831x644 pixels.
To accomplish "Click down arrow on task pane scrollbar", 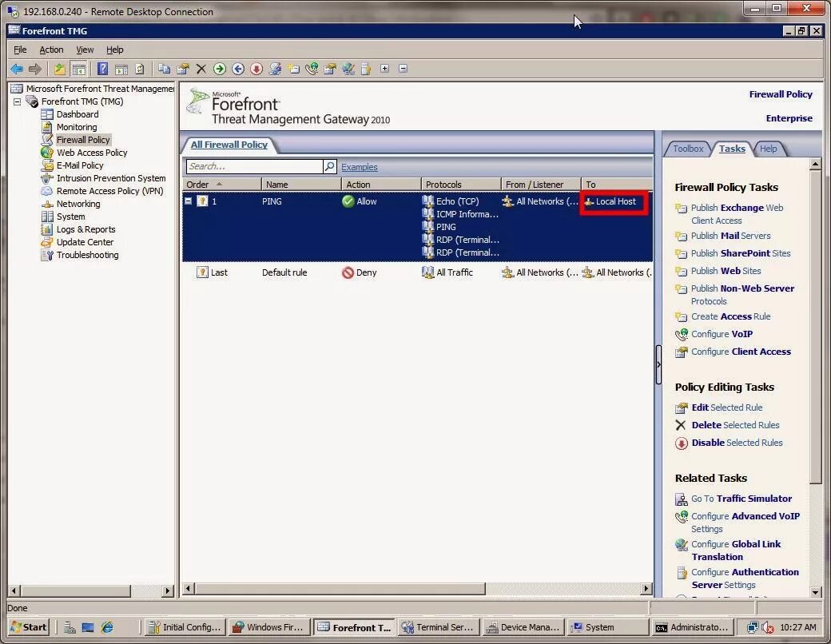I will click(816, 592).
